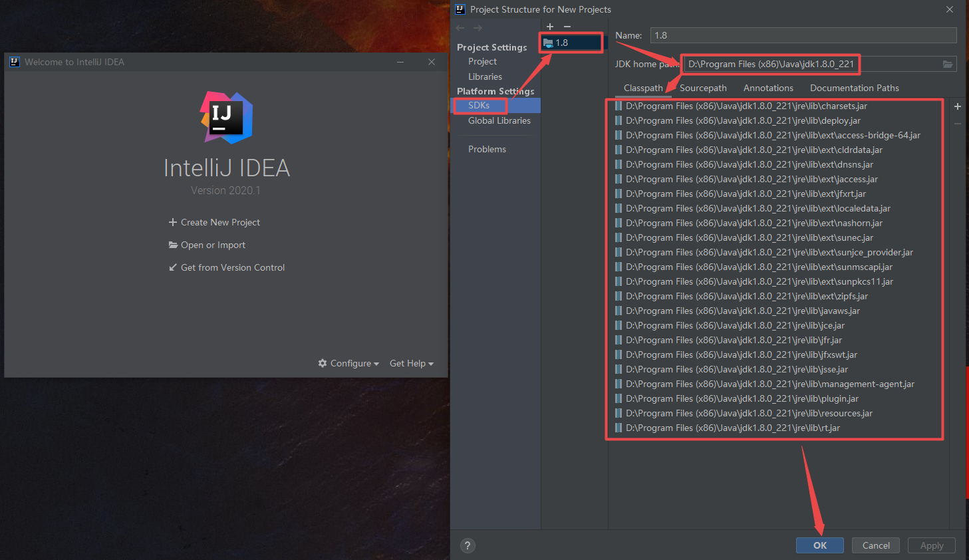Open the Open or Import folder link
Viewport: 969px width, 560px height.
(207, 245)
